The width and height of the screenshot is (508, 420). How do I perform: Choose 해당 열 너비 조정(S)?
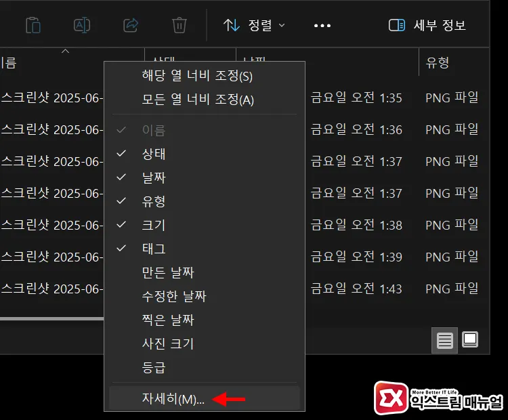pos(205,76)
